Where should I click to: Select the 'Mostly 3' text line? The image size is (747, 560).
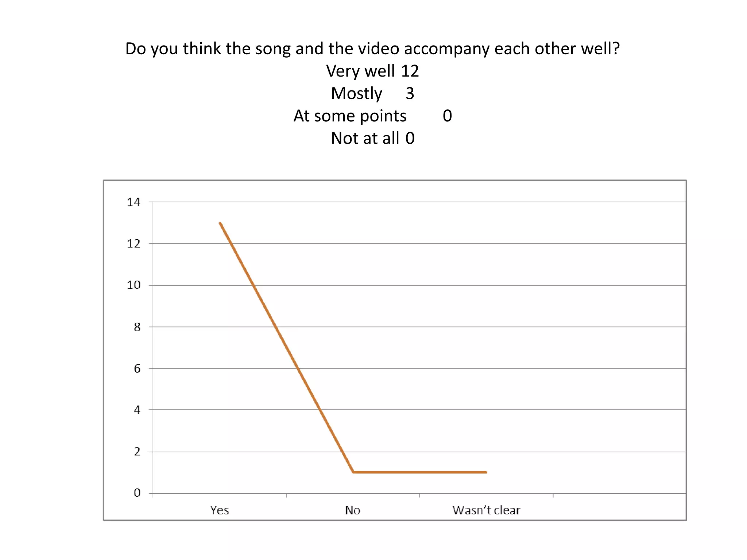372,94
